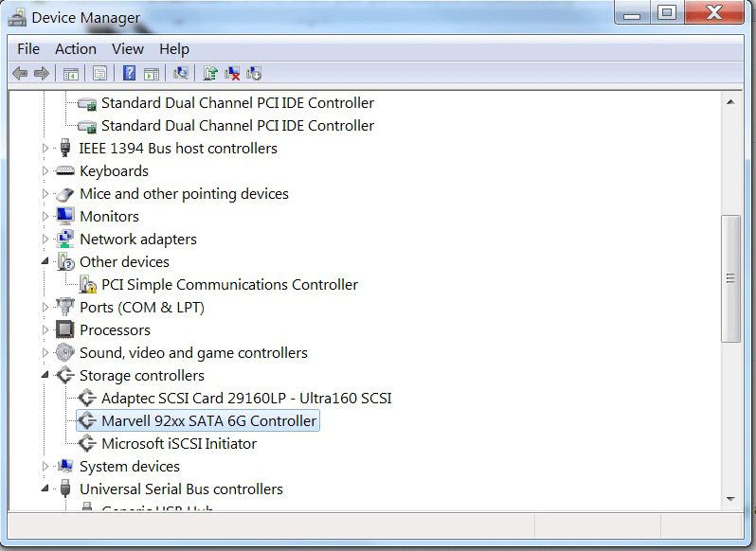Select 'Other devices' label

tap(124, 262)
